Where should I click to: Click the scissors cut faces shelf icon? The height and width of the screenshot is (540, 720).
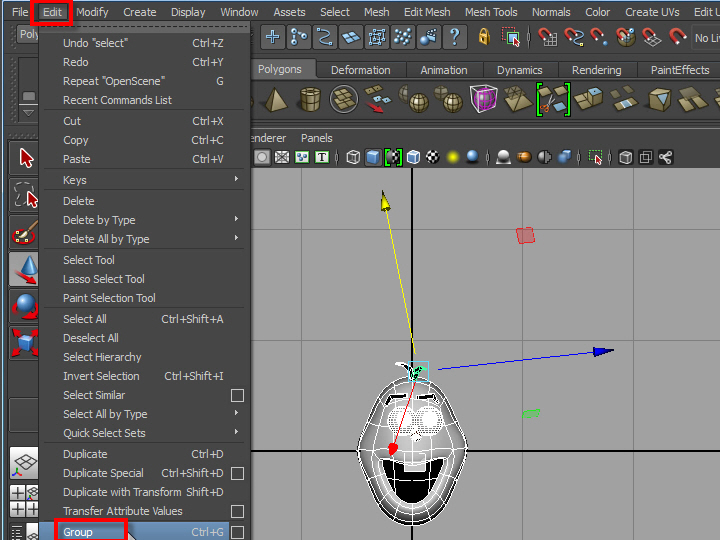pyautogui.click(x=552, y=100)
